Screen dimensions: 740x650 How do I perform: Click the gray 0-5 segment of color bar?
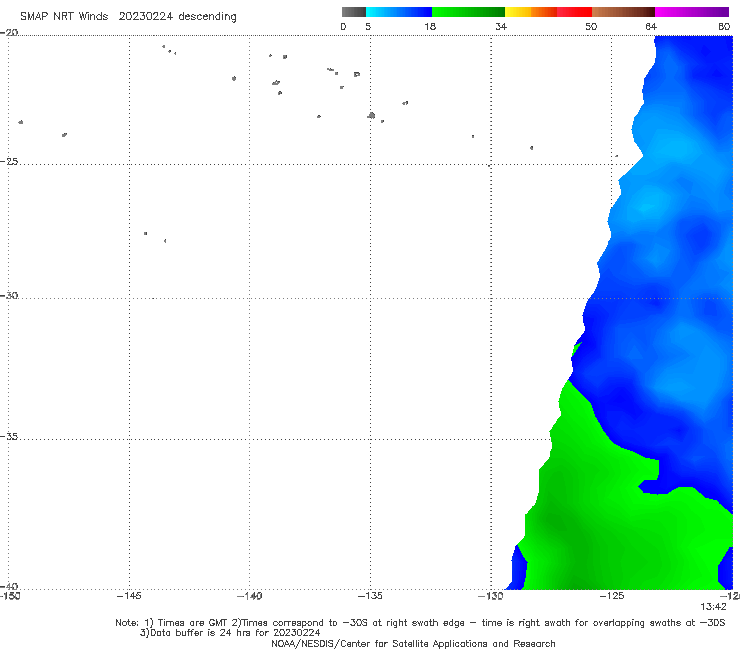click(353, 12)
